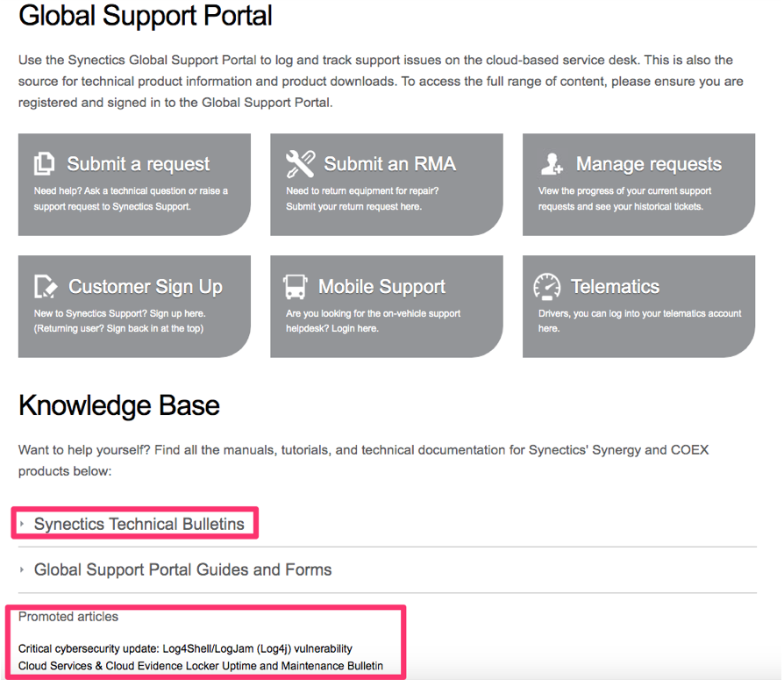Select the Submit a request heading
Image resolution: width=784 pixels, height=687 pixels.
pyautogui.click(x=139, y=164)
